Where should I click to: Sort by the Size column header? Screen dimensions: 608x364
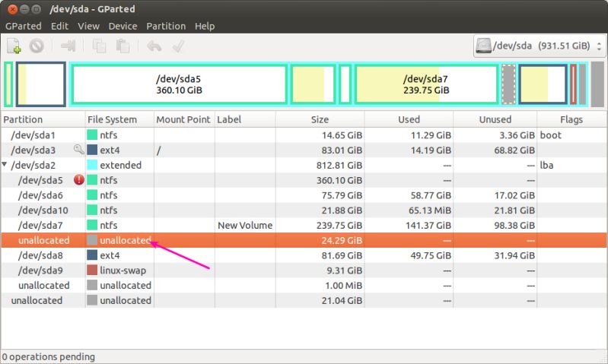pos(320,119)
